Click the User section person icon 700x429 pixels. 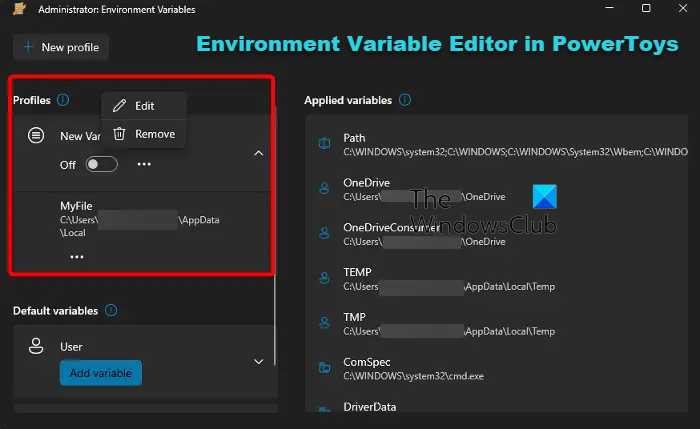tap(36, 346)
